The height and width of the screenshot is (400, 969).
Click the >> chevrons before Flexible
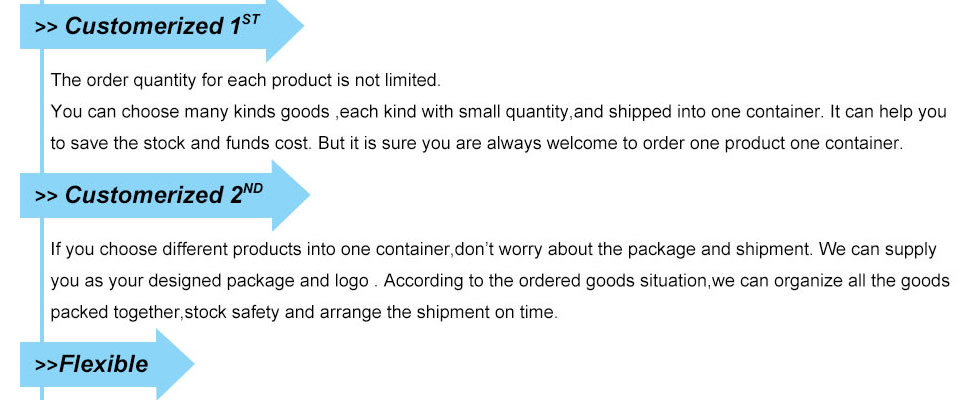pyautogui.click(x=46, y=365)
